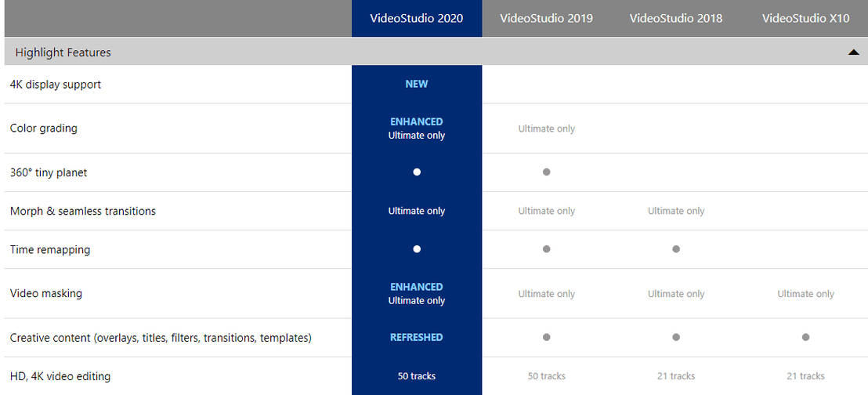Click Video masking Ultimate only under VideoStudio X10
Screen dimensions: 868x395
coord(805,294)
